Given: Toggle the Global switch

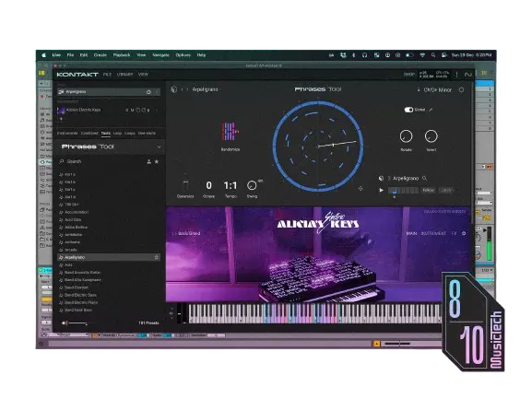Looking at the screenshot, I should point(408,110).
